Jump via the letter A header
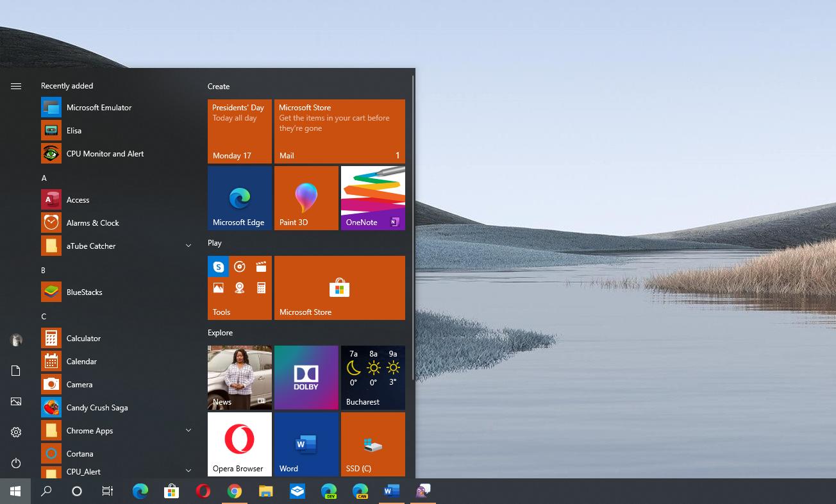836x504 pixels. pos(44,178)
